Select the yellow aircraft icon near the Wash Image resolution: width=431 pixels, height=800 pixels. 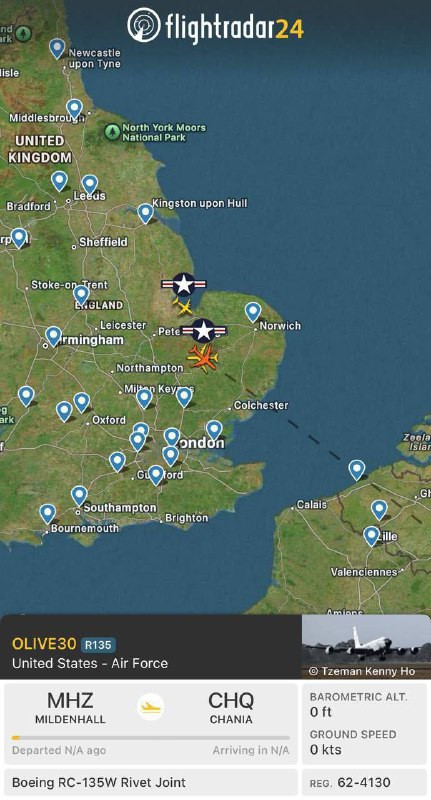pos(183,307)
